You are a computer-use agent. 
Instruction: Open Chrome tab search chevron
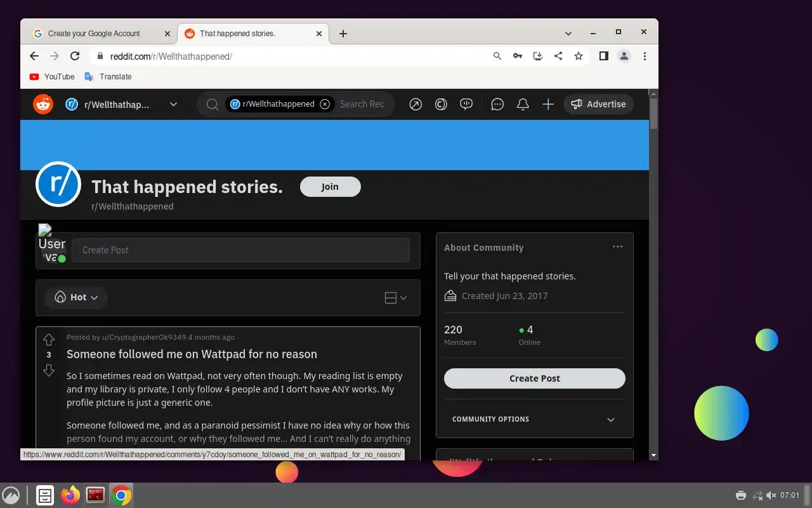(x=568, y=33)
